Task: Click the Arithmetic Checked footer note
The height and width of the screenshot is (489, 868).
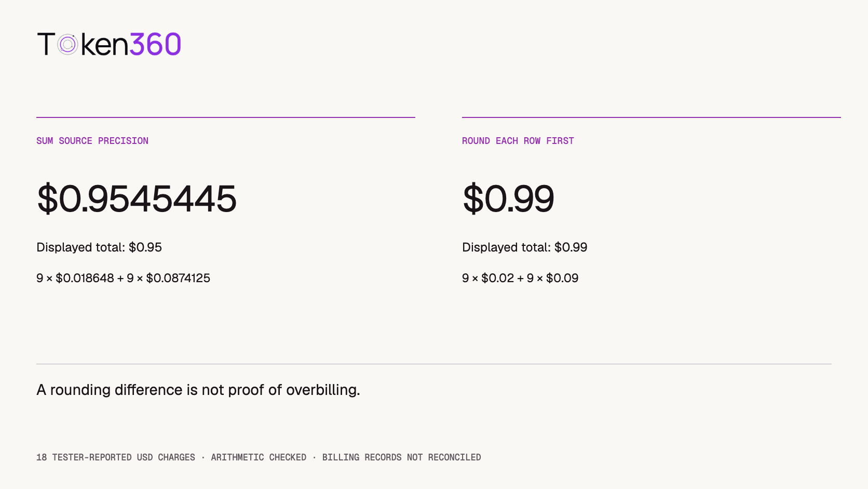Action: (259, 457)
